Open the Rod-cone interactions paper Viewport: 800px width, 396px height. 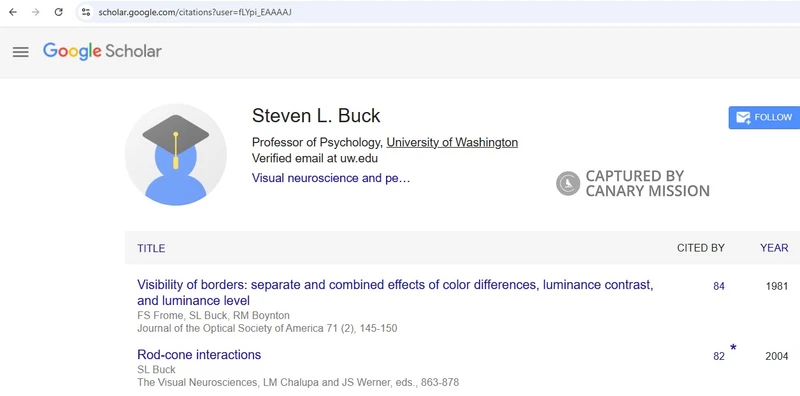[199, 355]
